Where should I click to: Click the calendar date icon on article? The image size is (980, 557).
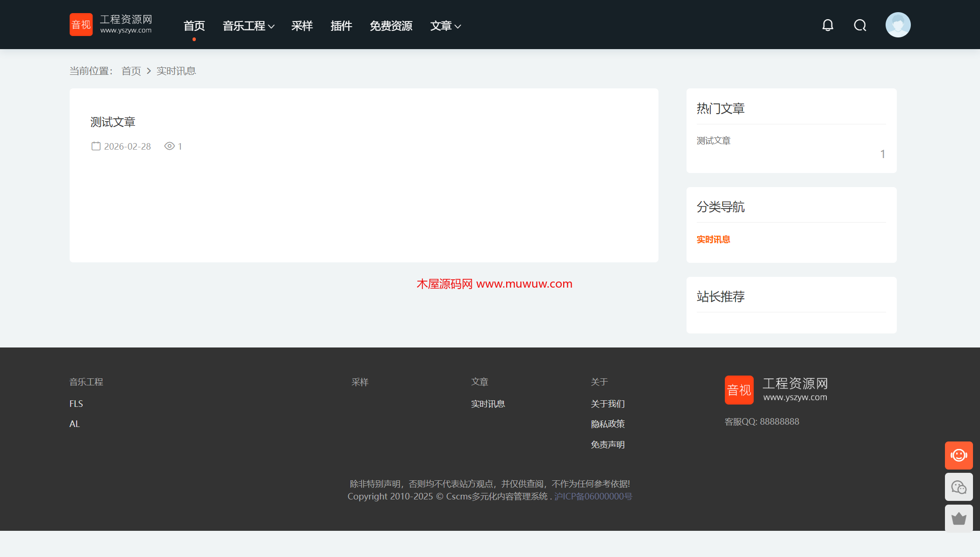click(x=96, y=146)
